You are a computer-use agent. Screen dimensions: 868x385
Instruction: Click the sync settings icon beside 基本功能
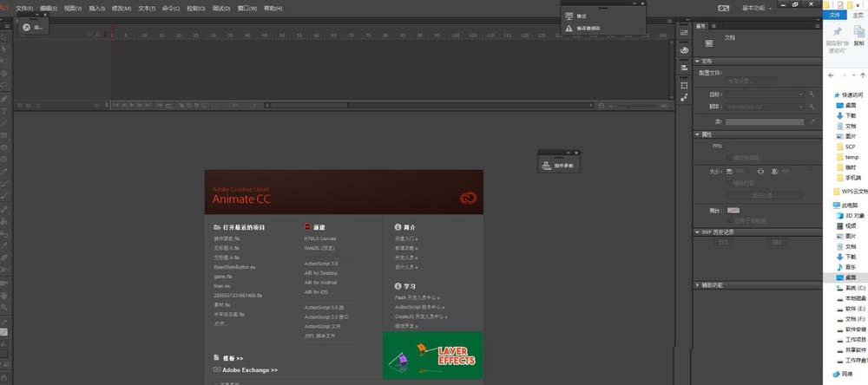pyautogui.click(x=724, y=9)
